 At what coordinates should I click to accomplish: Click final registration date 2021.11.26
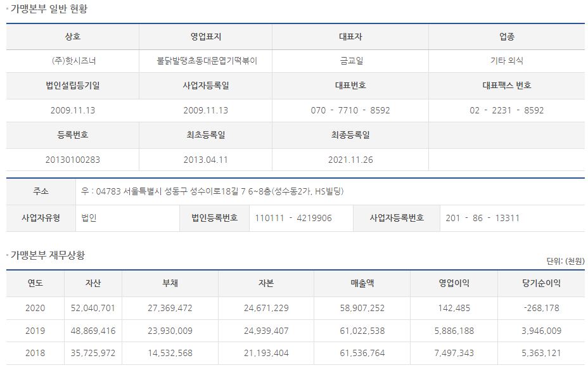pyautogui.click(x=350, y=160)
